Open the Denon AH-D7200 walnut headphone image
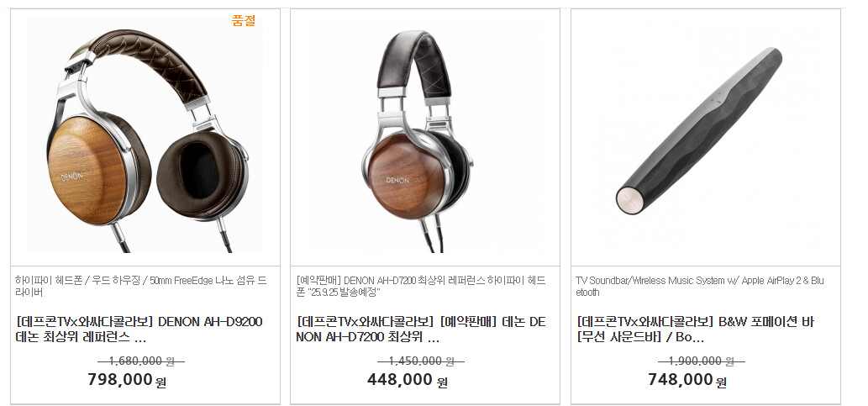 click(425, 135)
